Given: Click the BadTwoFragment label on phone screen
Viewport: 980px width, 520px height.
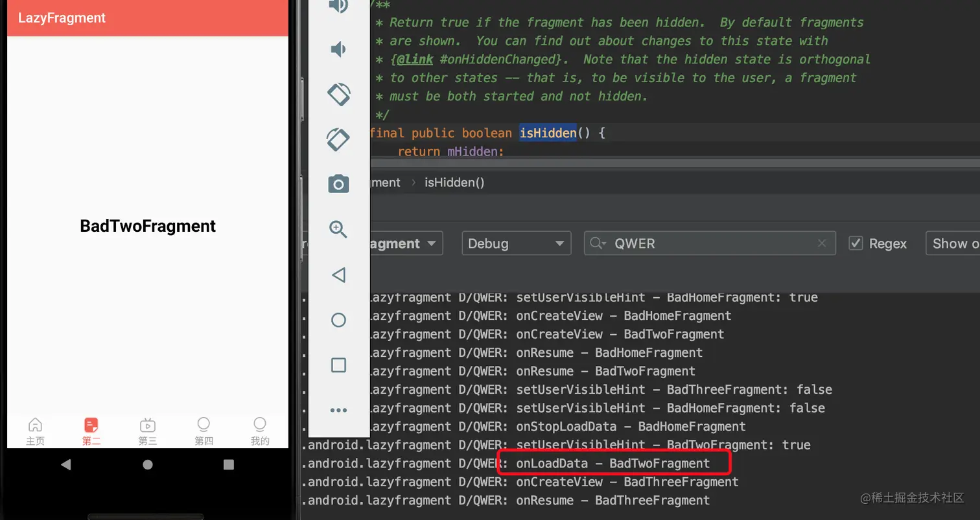Looking at the screenshot, I should point(148,226).
